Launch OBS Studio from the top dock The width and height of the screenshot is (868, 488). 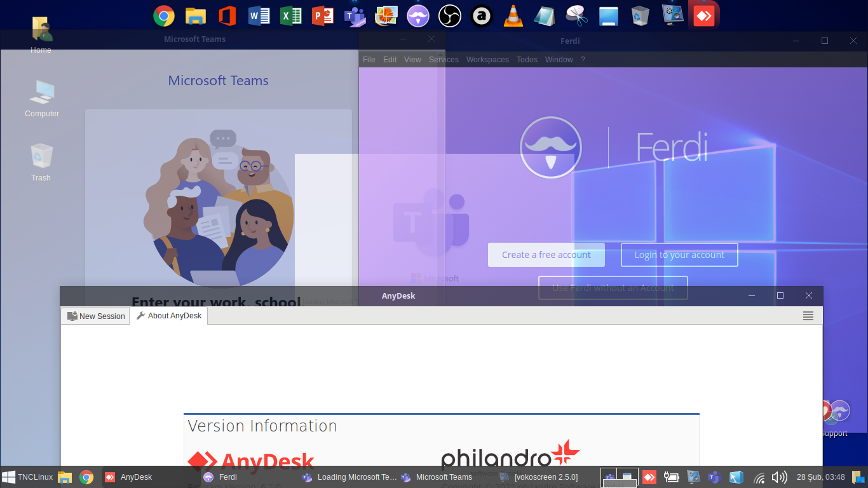450,15
